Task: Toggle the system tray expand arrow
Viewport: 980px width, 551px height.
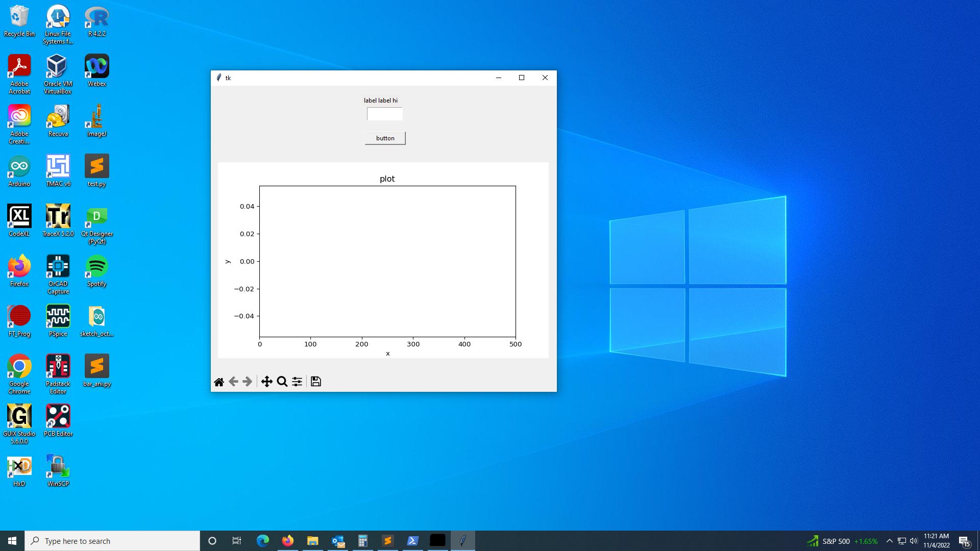Action: 889,540
